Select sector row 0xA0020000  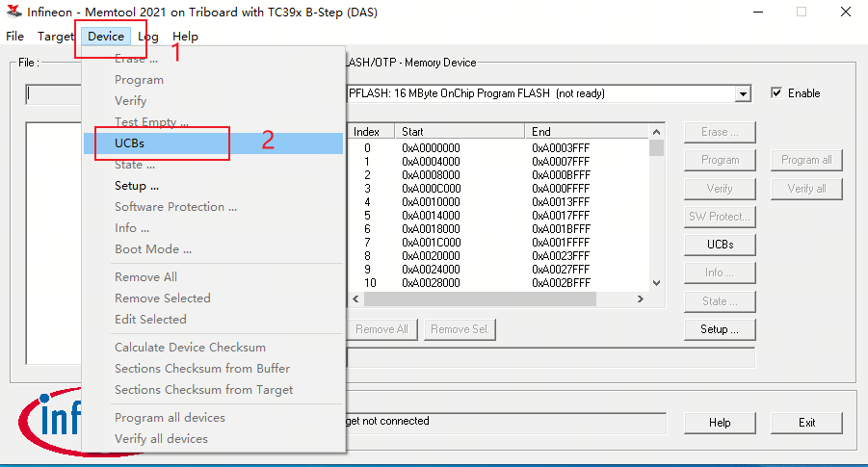pos(498,255)
